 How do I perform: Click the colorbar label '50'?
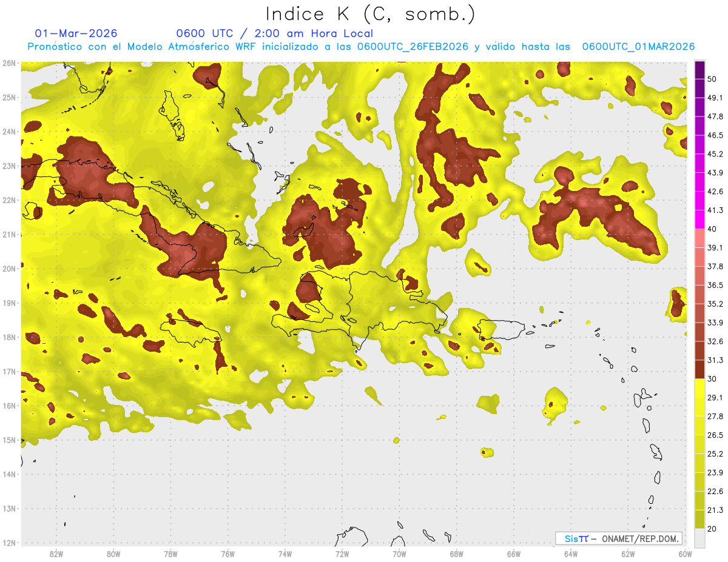(x=712, y=78)
